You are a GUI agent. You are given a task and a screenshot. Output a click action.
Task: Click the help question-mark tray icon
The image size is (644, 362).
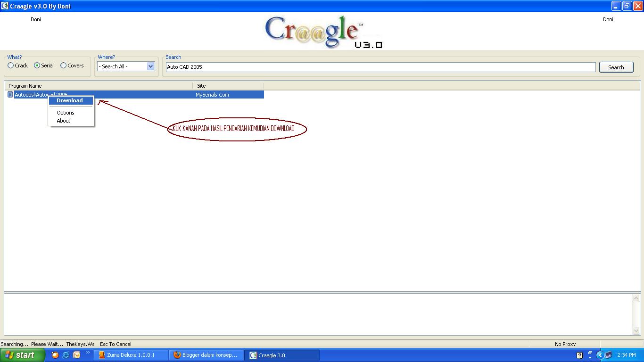[579, 355]
